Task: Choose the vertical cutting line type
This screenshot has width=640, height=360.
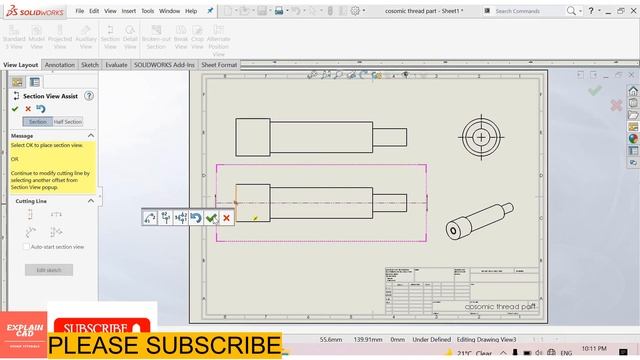Action: (30, 214)
